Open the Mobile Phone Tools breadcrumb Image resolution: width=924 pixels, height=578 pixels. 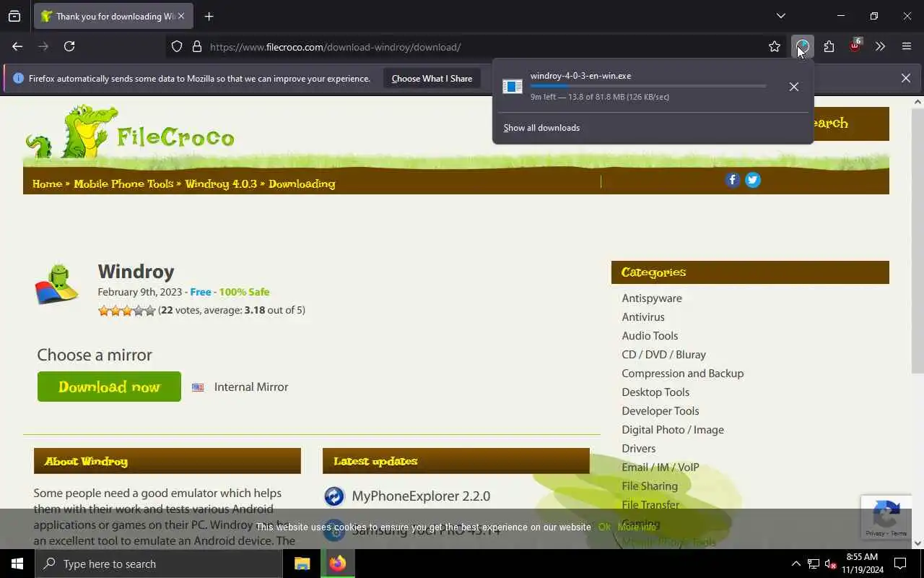tap(123, 184)
